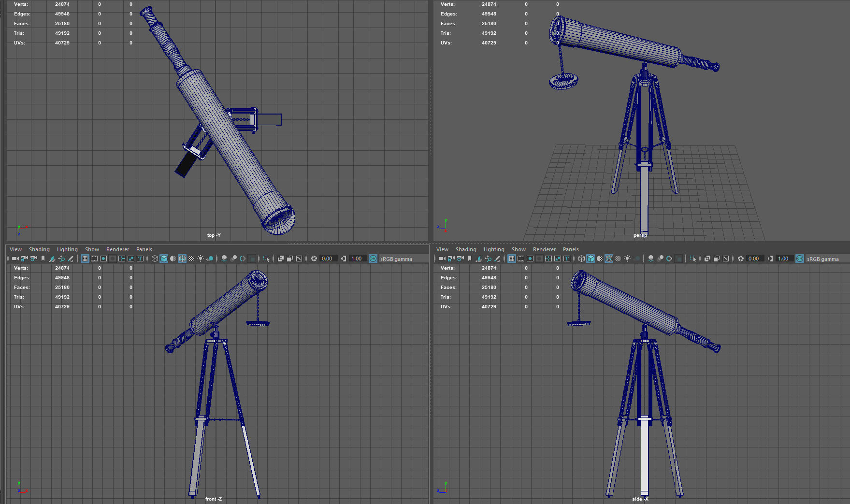Click Exposure reset icon in front panel toolbar
The image size is (850, 504).
(314, 259)
